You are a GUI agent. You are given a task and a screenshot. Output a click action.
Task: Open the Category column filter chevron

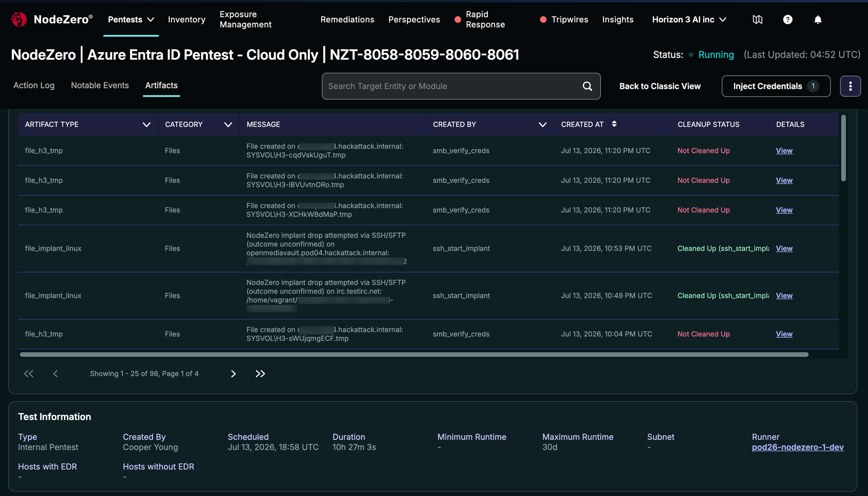click(228, 124)
